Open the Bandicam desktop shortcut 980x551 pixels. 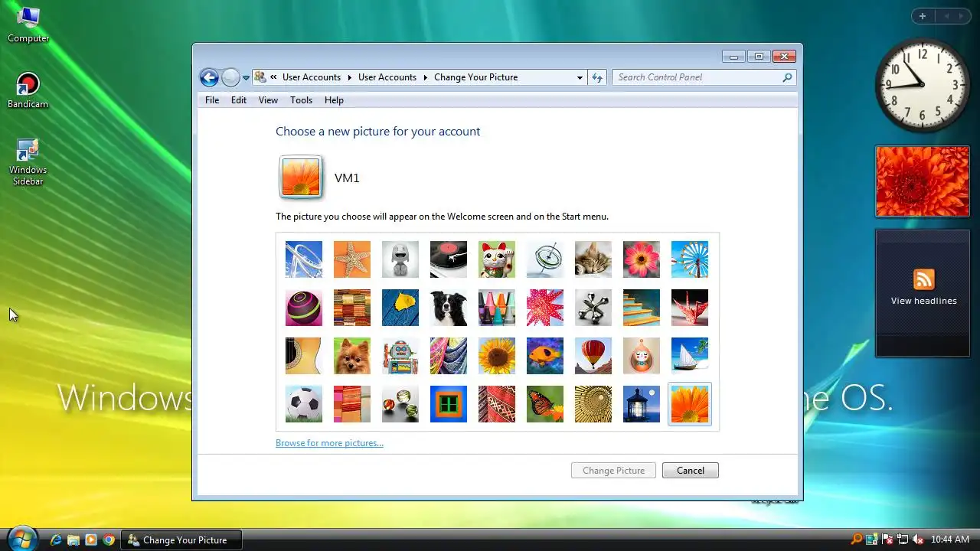pyautogui.click(x=28, y=90)
